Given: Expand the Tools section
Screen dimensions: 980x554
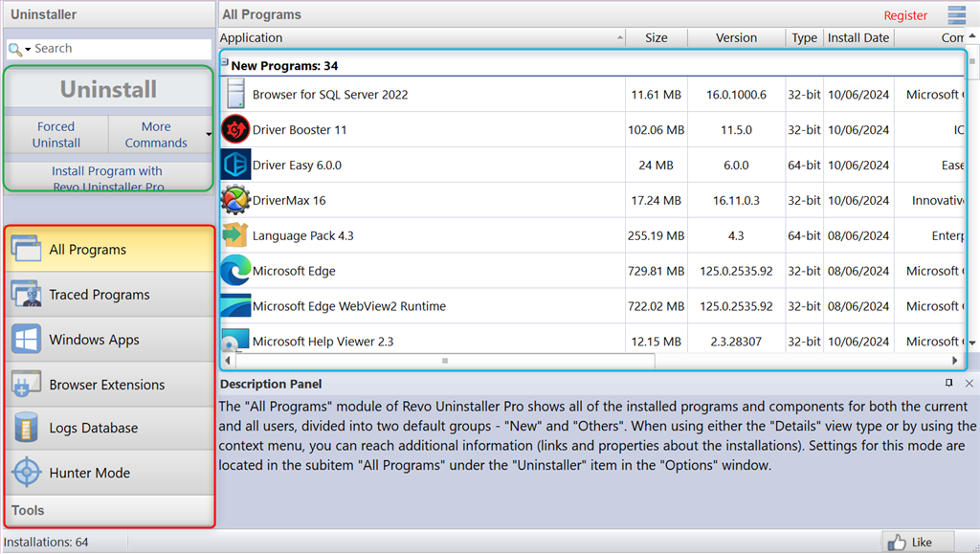Looking at the screenshot, I should coord(110,510).
